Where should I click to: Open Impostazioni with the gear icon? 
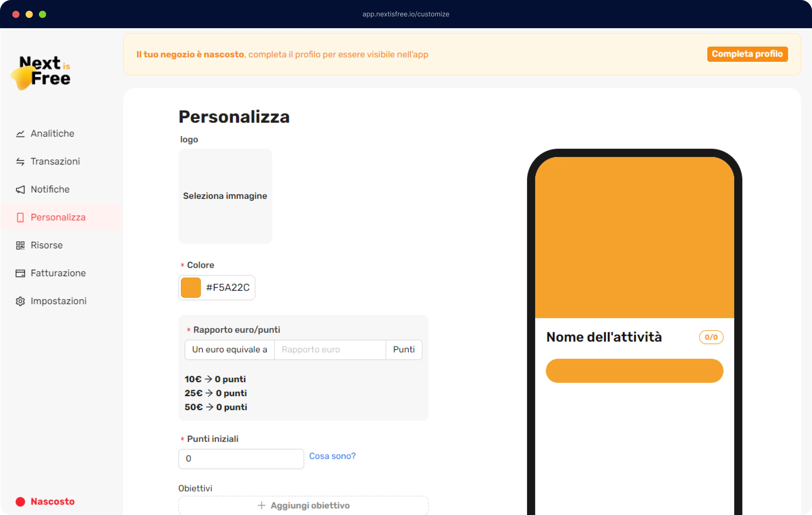(20, 301)
